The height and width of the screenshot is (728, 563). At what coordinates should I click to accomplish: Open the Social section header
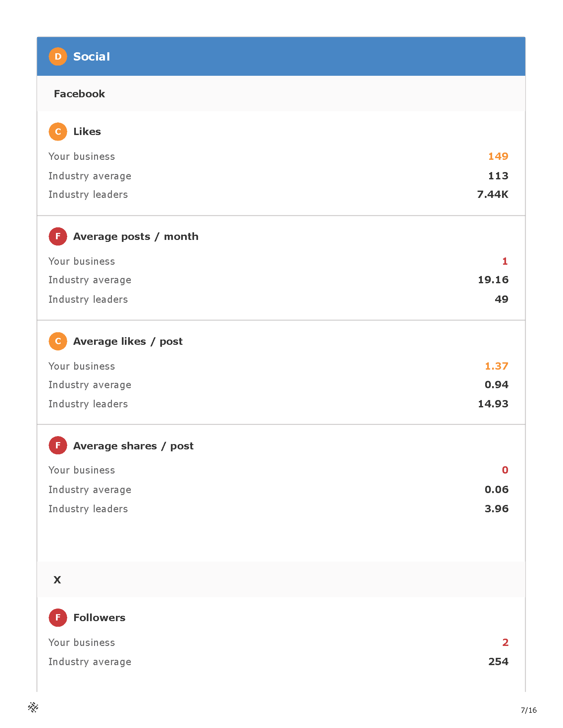click(281, 57)
